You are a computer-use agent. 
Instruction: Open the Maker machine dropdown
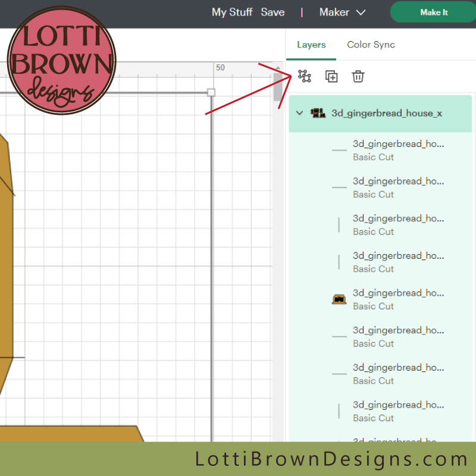click(342, 12)
